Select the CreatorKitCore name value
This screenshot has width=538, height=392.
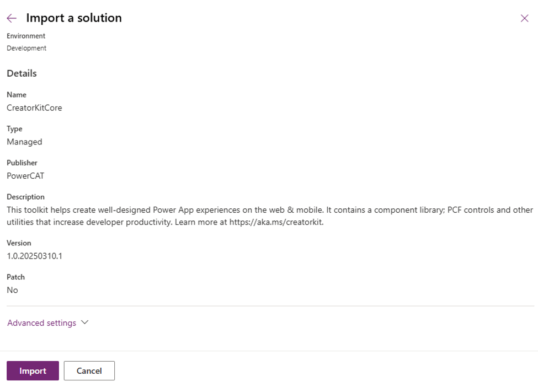pos(34,108)
